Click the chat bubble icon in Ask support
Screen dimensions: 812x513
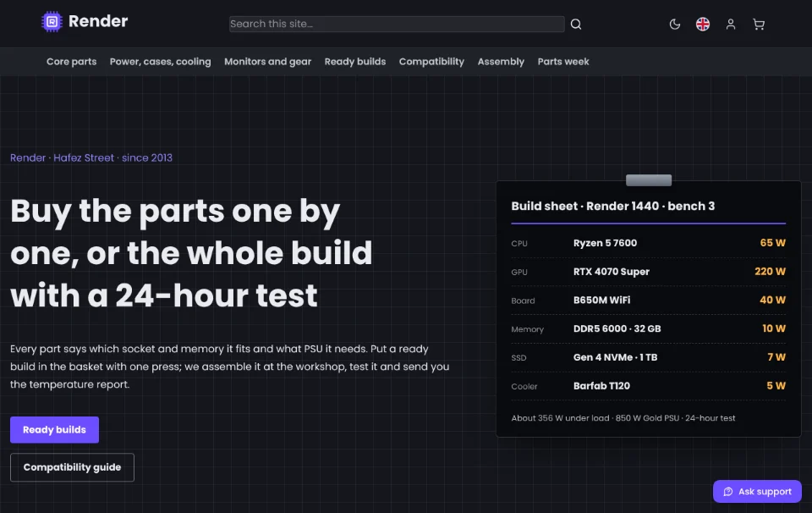coord(728,491)
